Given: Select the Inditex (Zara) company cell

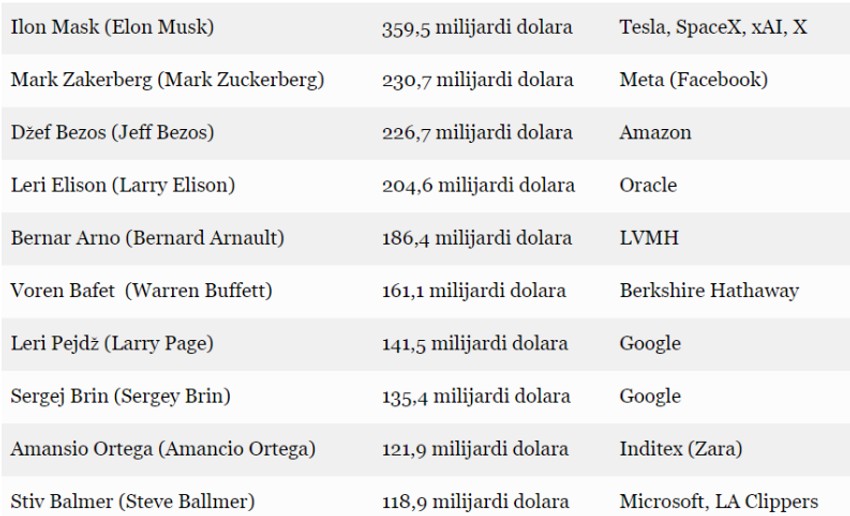Looking at the screenshot, I should (681, 449).
